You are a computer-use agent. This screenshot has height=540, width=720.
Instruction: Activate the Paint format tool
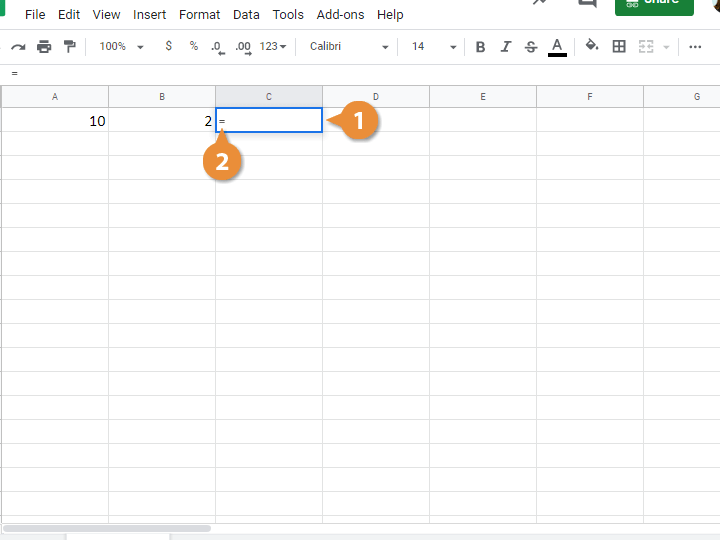[x=69, y=47]
